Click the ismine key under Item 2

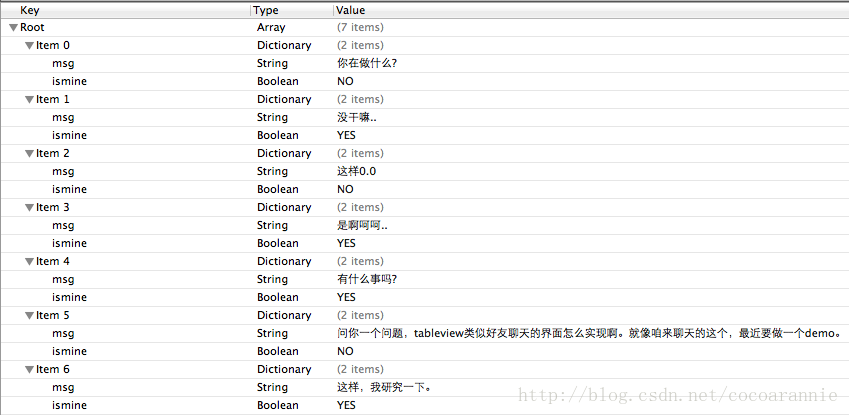click(x=69, y=189)
